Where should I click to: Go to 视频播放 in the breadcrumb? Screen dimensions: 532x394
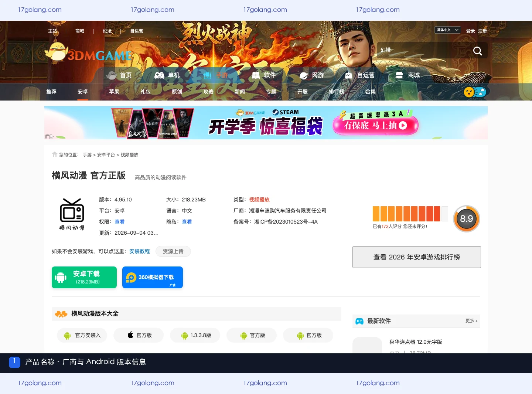tap(129, 155)
